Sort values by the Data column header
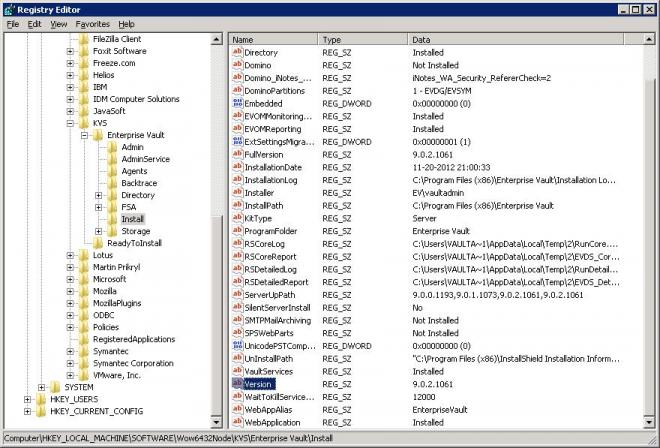Image resolution: width=660 pixels, height=448 pixels. [x=516, y=40]
